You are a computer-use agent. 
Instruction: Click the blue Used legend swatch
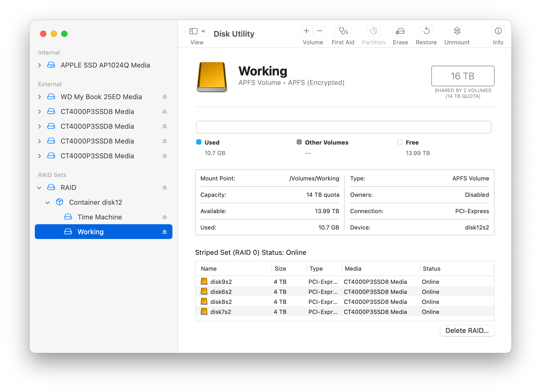coord(198,142)
